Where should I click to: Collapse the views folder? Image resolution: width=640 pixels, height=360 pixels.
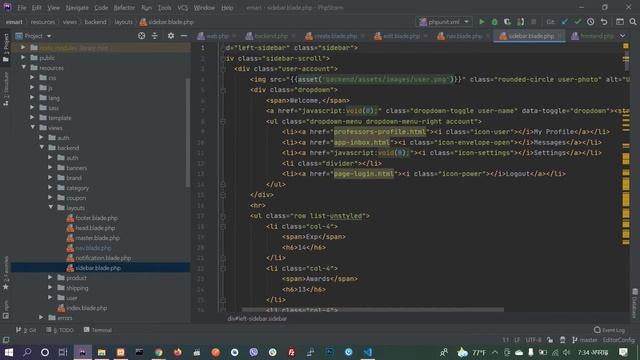coord(33,127)
